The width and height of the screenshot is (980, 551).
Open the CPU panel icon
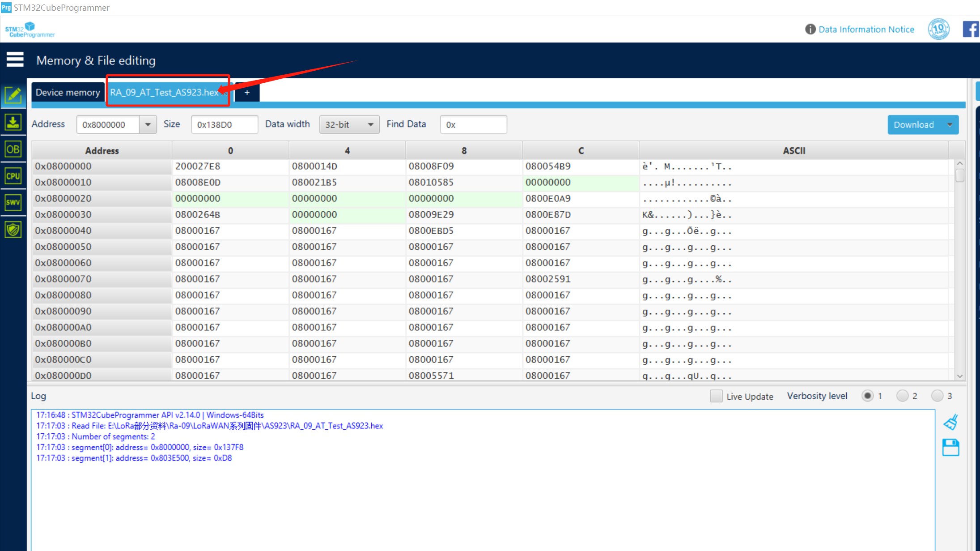[x=13, y=176]
